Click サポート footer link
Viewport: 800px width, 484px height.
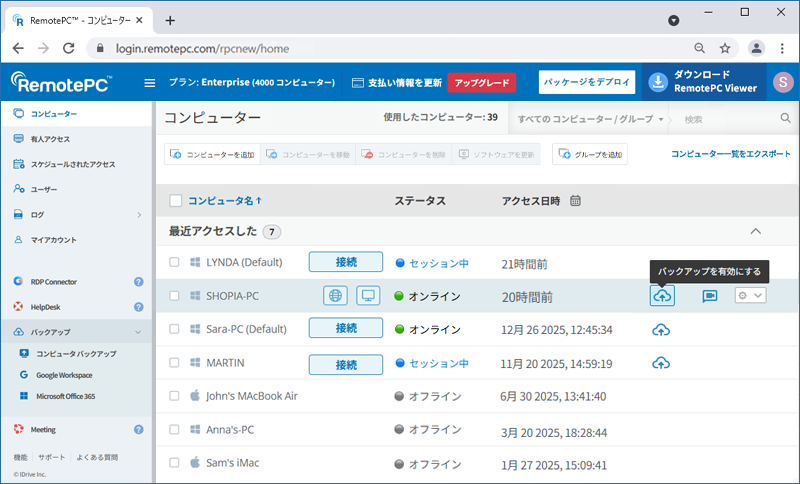52,457
